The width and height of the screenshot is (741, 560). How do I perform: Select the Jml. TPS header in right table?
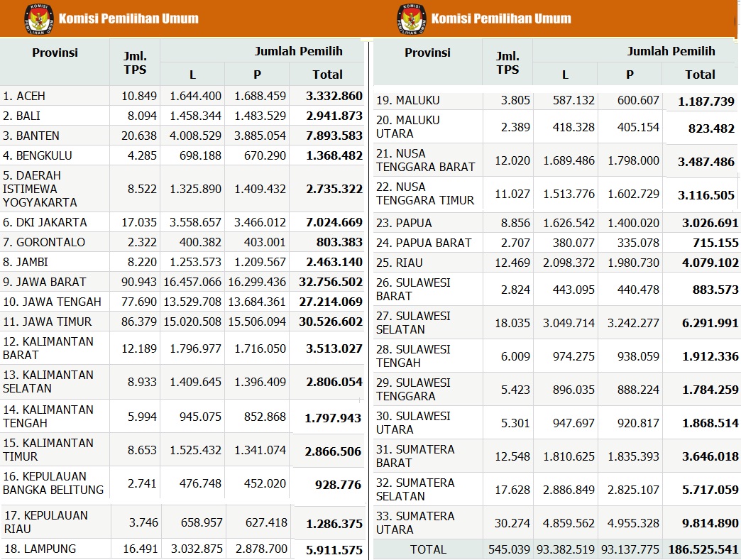[x=507, y=62]
